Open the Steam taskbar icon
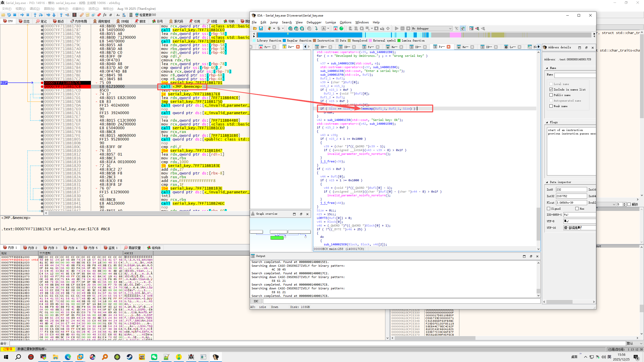The width and height of the screenshot is (644, 362). (x=129, y=357)
